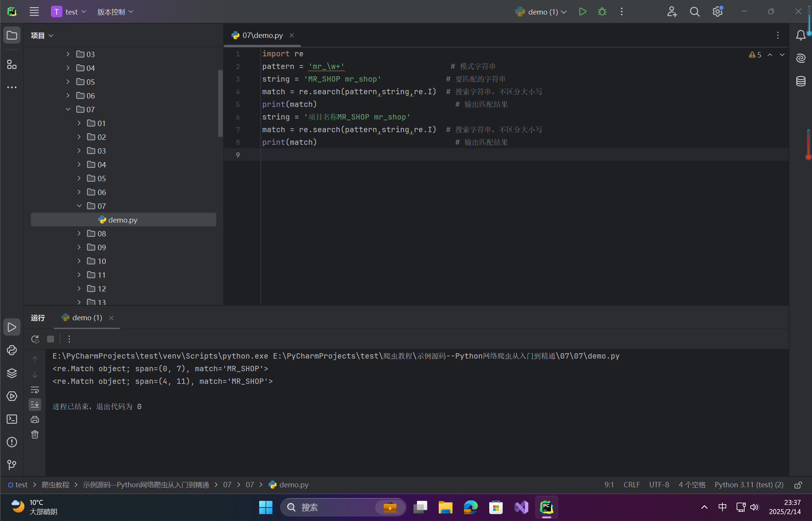Open 版本控制 dropdown

click(x=115, y=12)
